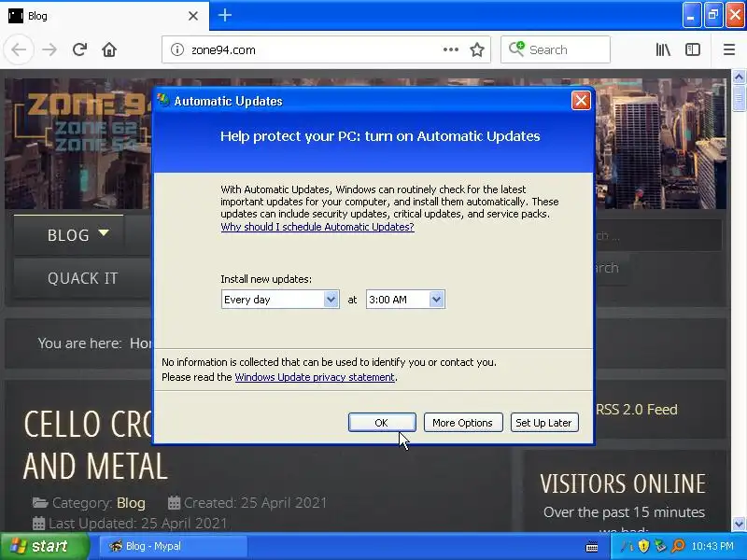Click the More Options button
Image resolution: width=747 pixels, height=560 pixels.
(x=462, y=423)
